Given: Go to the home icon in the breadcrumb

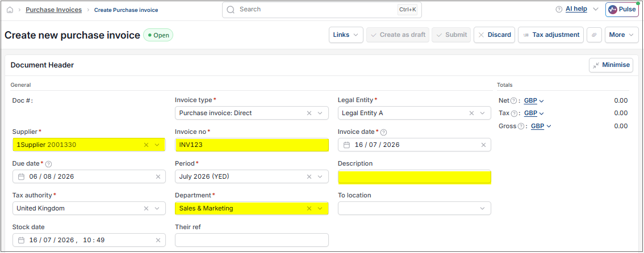Looking at the screenshot, I should 10,10.
